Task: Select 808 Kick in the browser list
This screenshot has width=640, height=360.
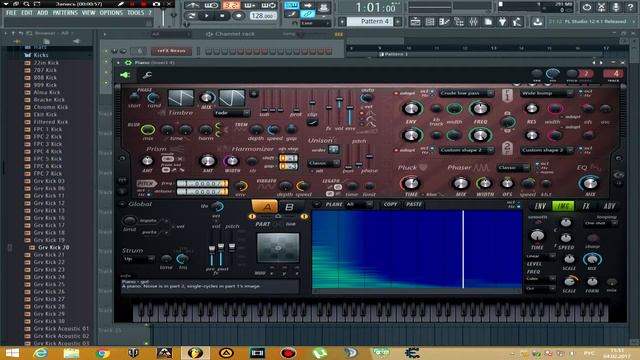Action: [x=45, y=78]
